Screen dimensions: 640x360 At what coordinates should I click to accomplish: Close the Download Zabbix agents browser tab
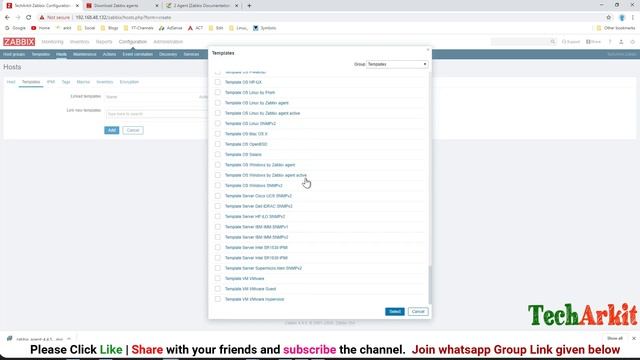tap(157, 6)
